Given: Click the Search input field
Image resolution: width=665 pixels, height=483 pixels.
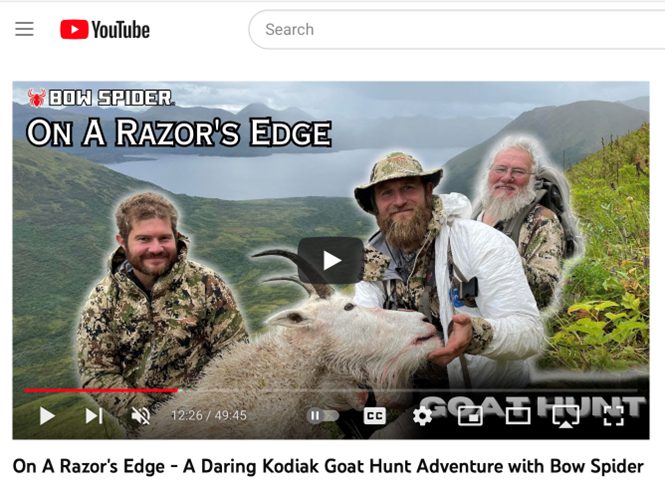Looking at the screenshot, I should point(458,30).
